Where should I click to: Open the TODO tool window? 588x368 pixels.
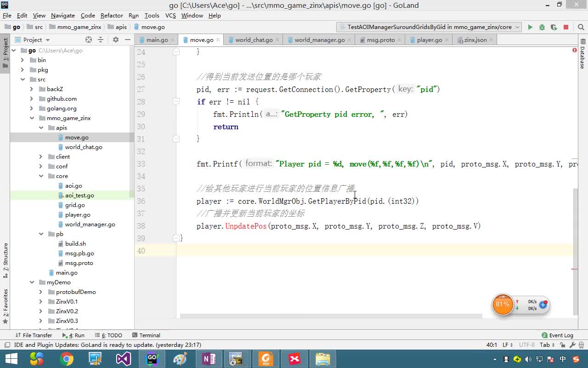108,335
